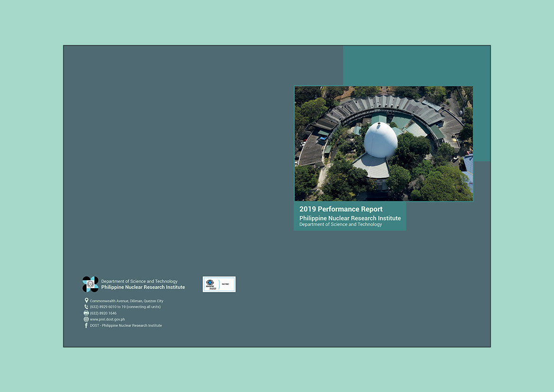Click the aerial reactor dome cover photo

tap(384, 144)
